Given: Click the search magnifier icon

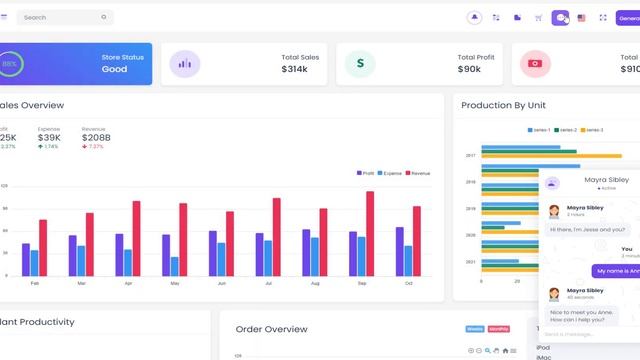Looking at the screenshot, I should click(x=104, y=17).
